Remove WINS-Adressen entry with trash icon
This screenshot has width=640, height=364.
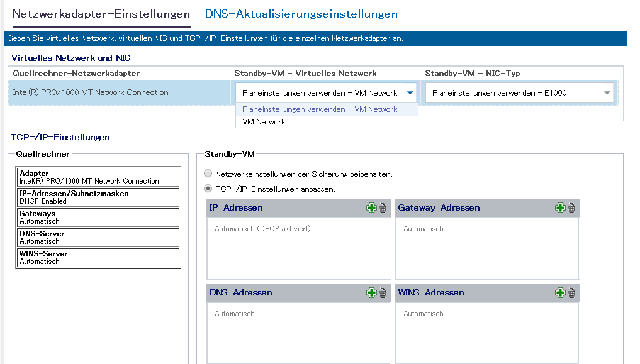pos(571,293)
